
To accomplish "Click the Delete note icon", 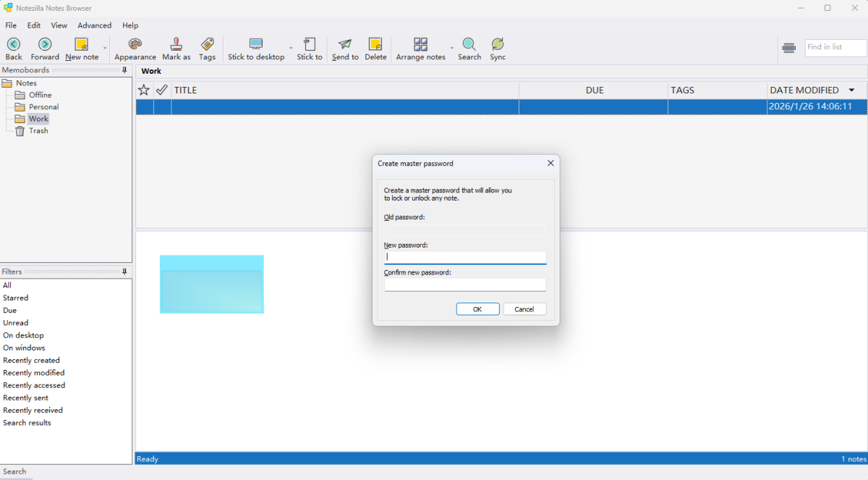I will (375, 45).
